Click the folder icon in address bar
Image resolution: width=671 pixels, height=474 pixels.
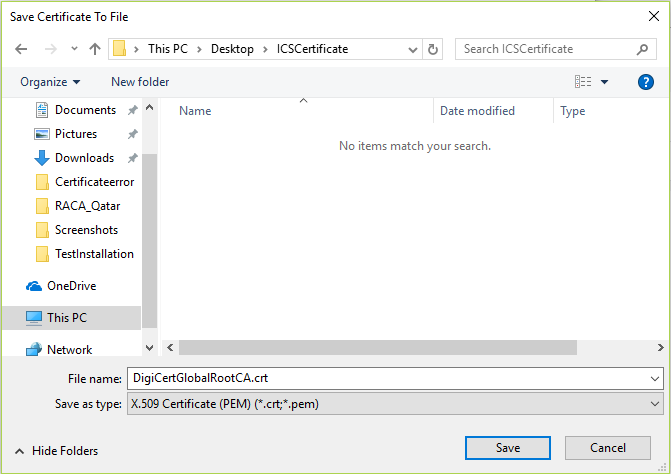click(119, 49)
